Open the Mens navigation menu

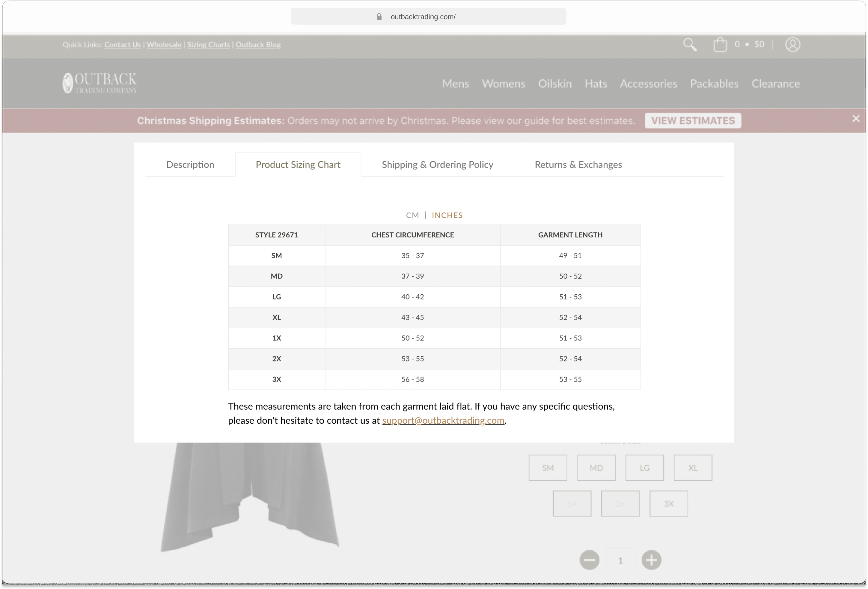click(x=455, y=84)
